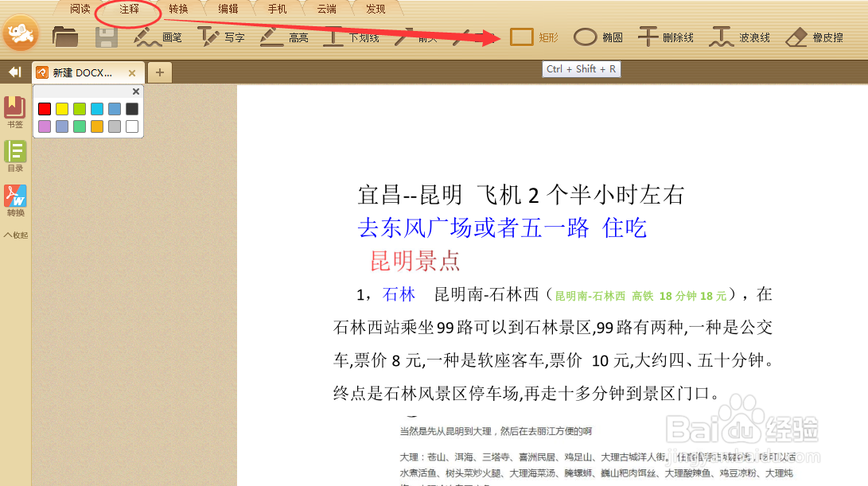
Task: Open the 转换 tab
Action: (x=178, y=9)
